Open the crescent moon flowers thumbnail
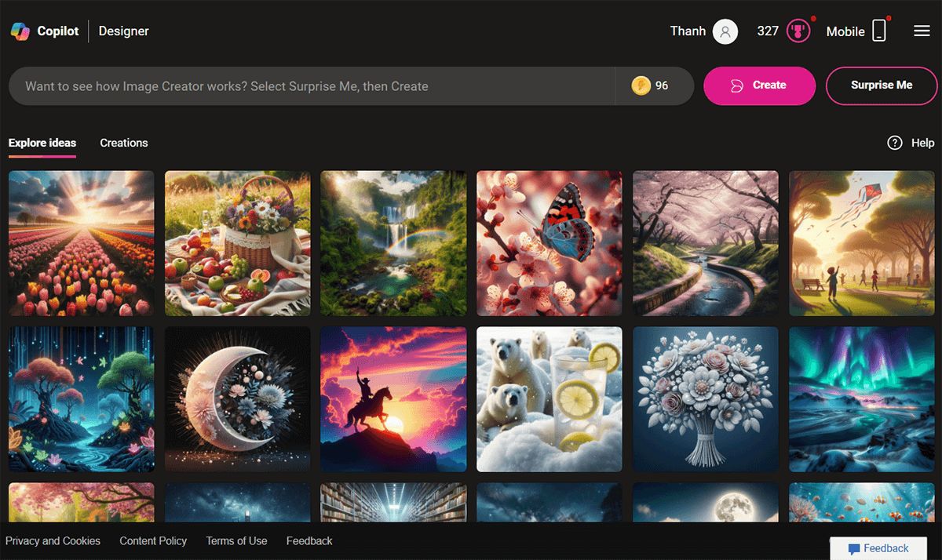 click(237, 399)
